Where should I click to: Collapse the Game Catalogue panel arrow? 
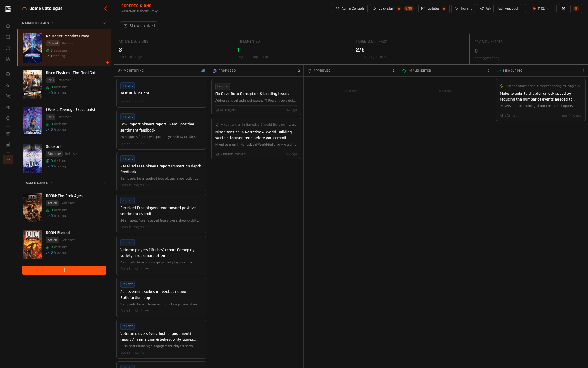pos(106,9)
